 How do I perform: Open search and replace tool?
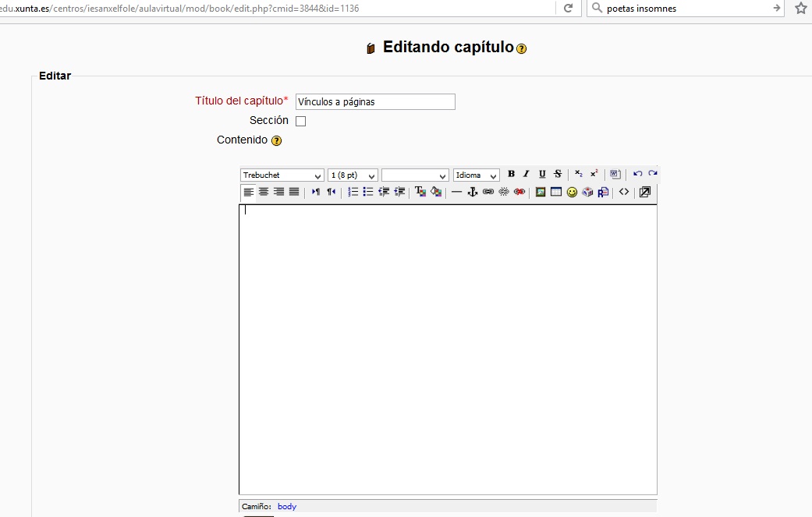pyautogui.click(x=603, y=192)
